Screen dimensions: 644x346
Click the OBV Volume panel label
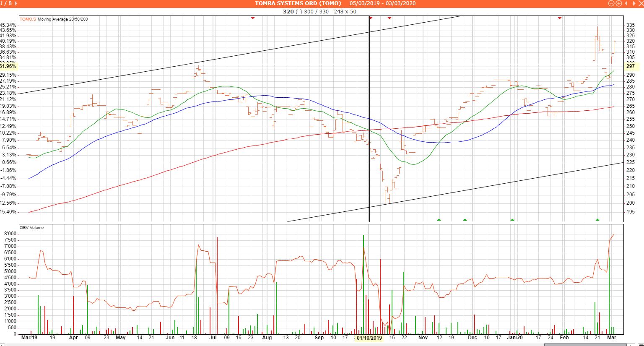31,228
